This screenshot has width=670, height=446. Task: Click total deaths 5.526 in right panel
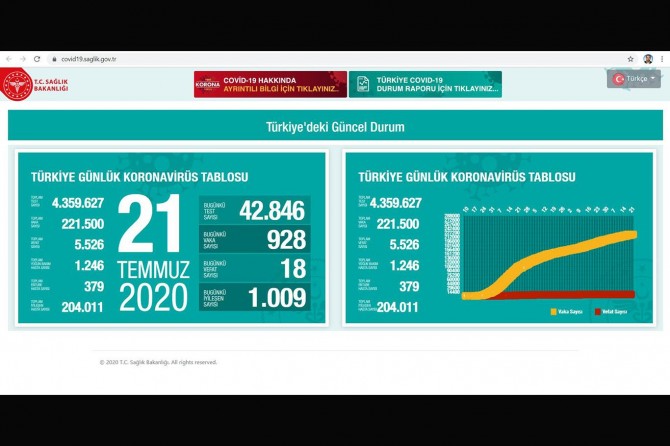pyautogui.click(x=404, y=244)
